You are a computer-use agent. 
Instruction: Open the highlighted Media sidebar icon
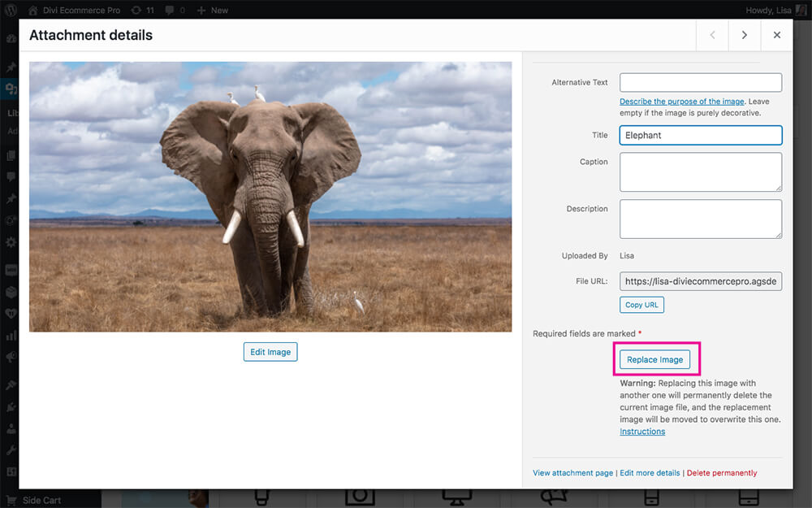click(x=11, y=89)
